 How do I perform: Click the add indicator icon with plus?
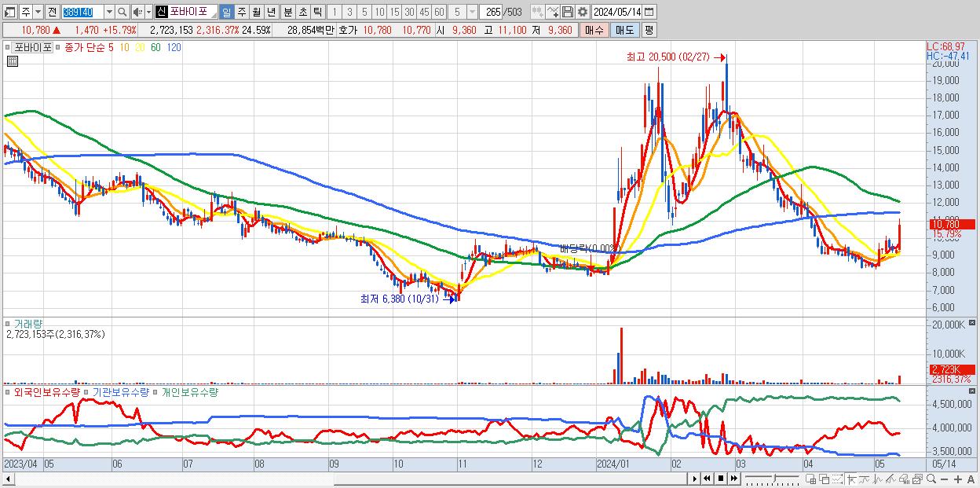[553, 12]
